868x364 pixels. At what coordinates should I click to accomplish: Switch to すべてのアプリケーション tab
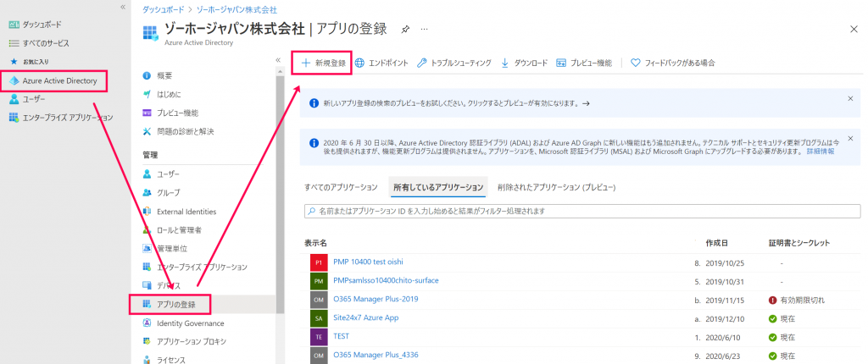coord(341,187)
